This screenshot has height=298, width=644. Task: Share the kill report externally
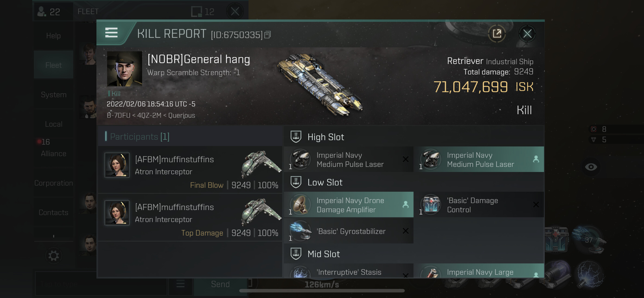(x=497, y=33)
